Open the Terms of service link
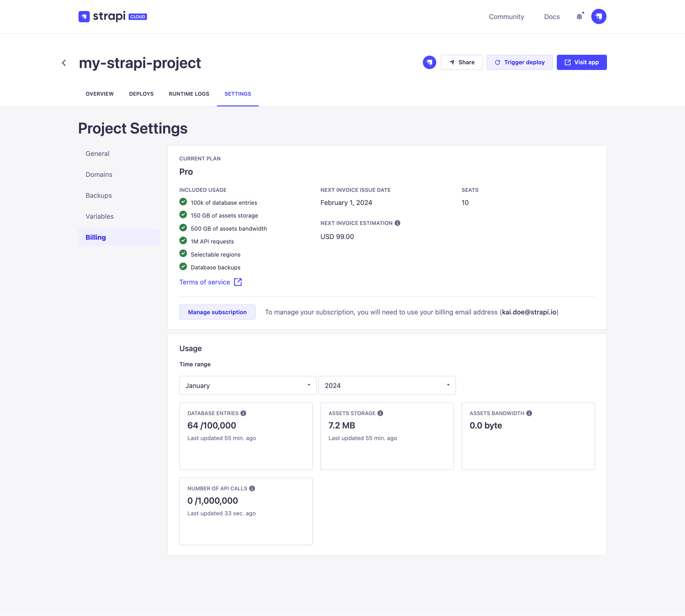The image size is (685, 616). point(204,282)
